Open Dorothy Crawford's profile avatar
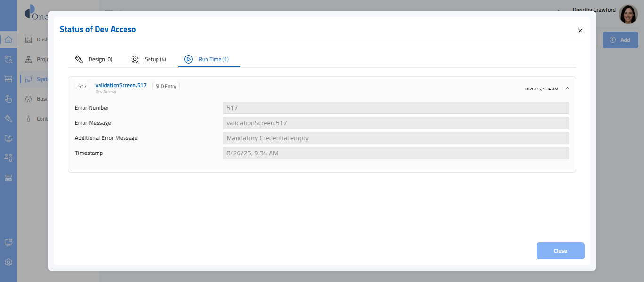 (x=628, y=15)
